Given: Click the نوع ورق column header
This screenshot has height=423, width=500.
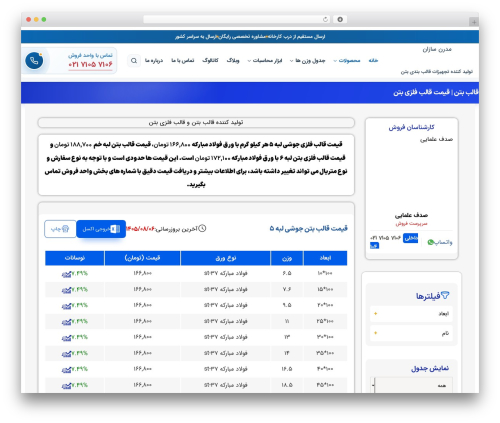Looking at the screenshot, I should tap(226, 258).
